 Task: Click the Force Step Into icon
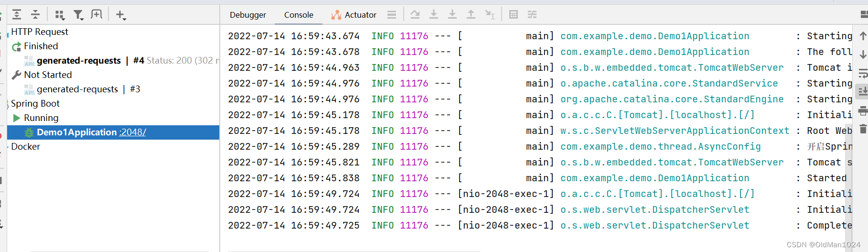point(452,15)
